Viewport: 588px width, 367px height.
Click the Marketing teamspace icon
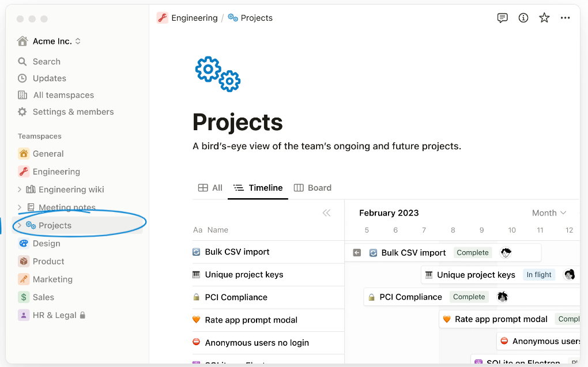coord(24,279)
